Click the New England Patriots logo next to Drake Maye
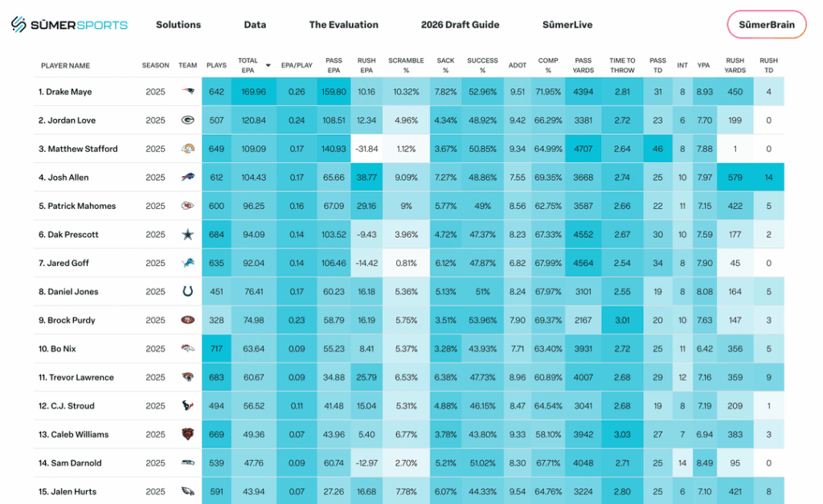Screen dimensions: 823x504 187,92
